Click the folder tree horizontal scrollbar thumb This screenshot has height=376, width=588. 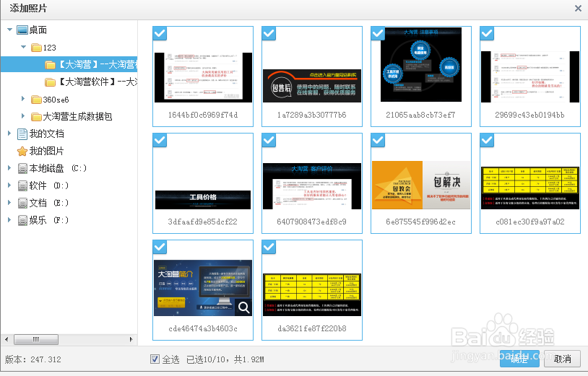[x=36, y=340]
